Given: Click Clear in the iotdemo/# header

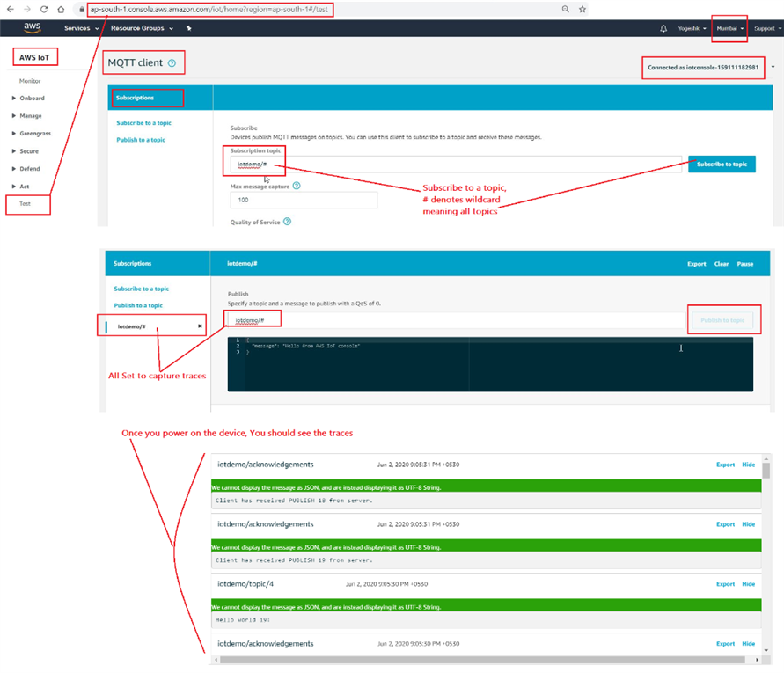Looking at the screenshot, I should click(x=721, y=264).
